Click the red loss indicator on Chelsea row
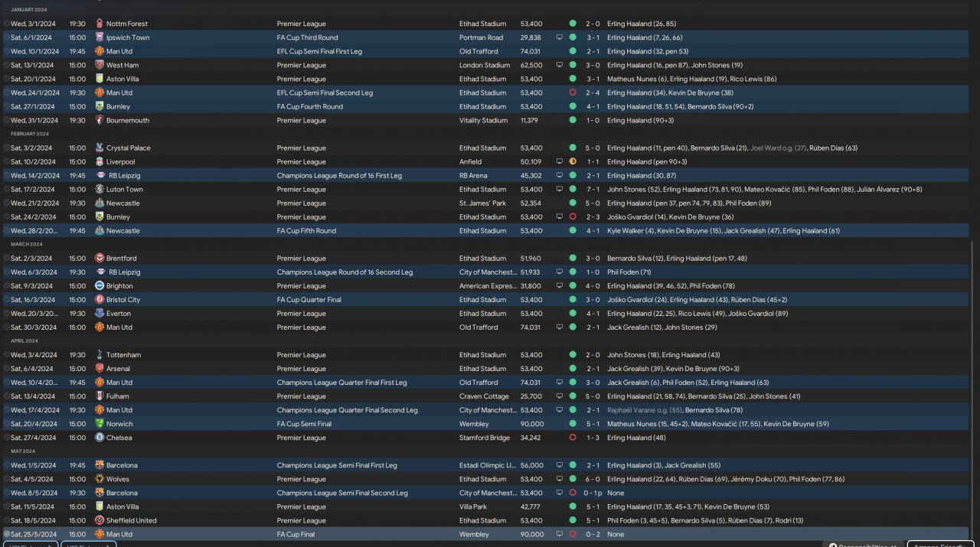Image resolution: width=980 pixels, height=547 pixels. tap(573, 437)
